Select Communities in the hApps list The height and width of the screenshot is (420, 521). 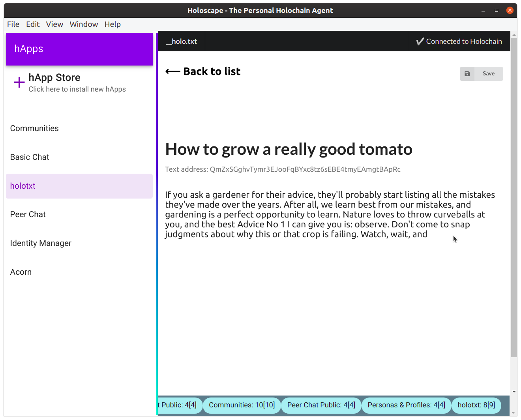(79, 128)
